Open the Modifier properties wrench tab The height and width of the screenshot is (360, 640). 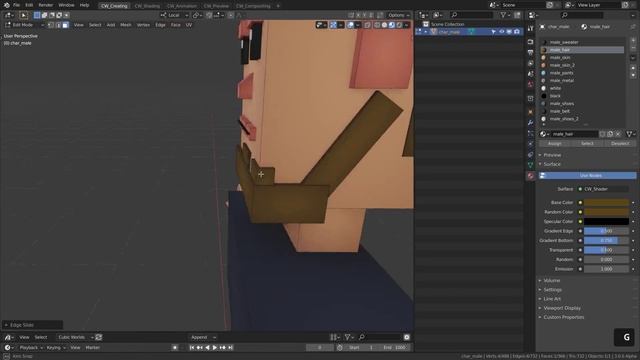point(530,123)
